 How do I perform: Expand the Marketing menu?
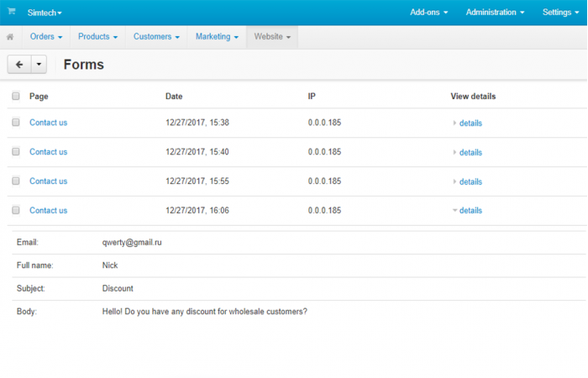click(217, 37)
